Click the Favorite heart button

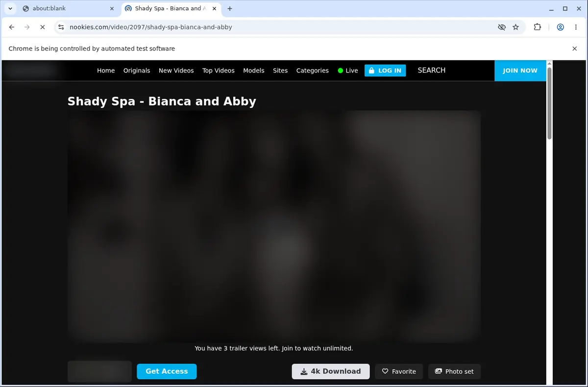tap(399, 371)
